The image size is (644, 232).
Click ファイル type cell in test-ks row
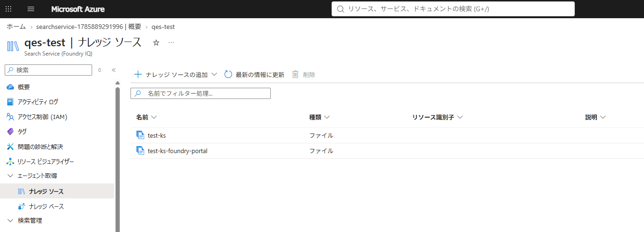321,135
